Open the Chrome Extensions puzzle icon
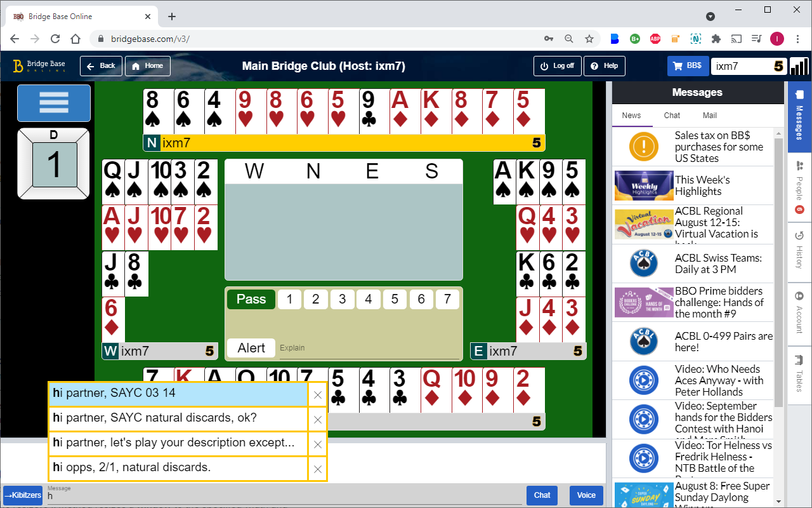Screen dimensions: 812x508 (716, 39)
